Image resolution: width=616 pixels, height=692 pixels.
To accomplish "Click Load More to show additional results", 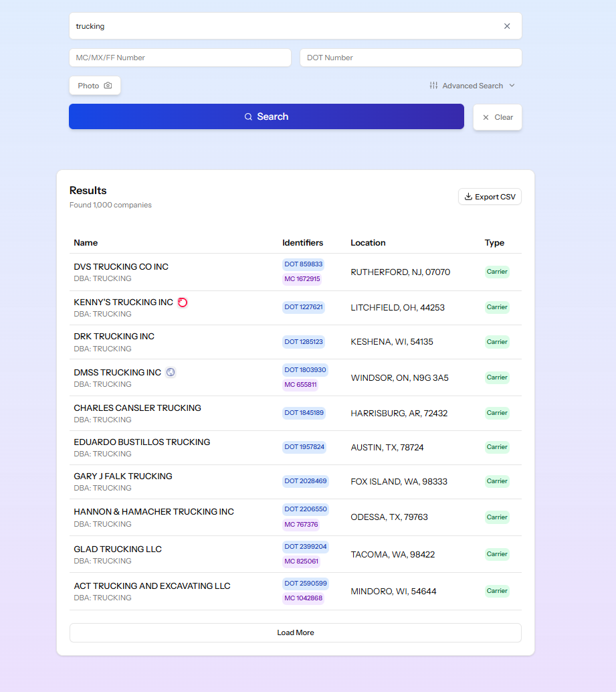I will (295, 632).
